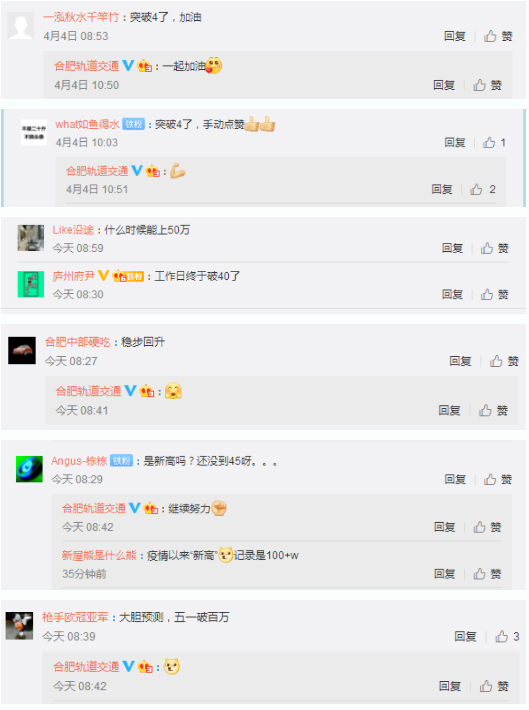Like what如鱼得水's comment with 1 like

(495, 143)
